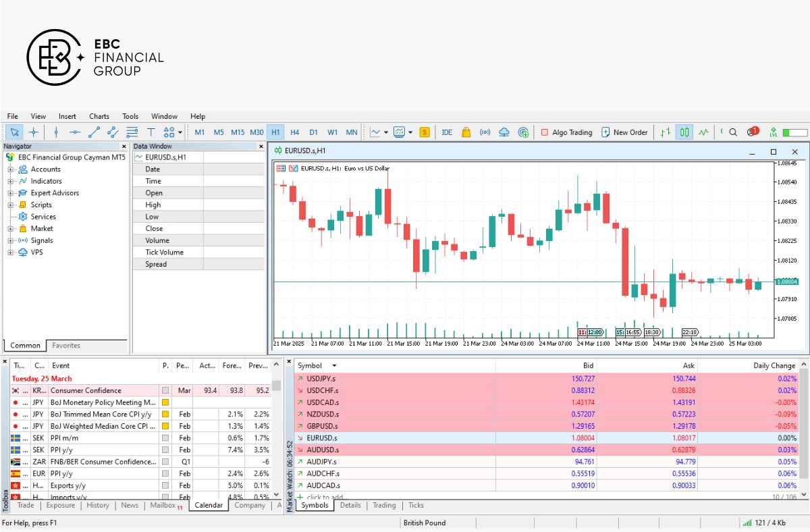
Task: Switch to Details tab in Market Watch
Action: (x=350, y=505)
